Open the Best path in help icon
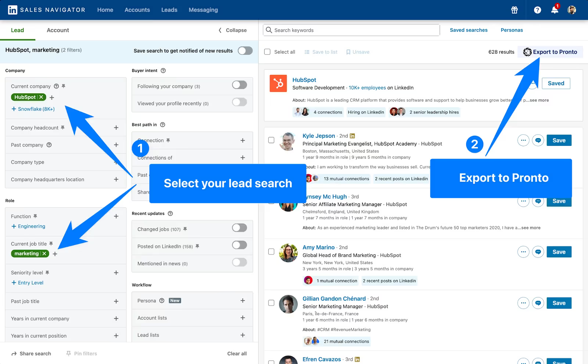588x364 pixels. (162, 125)
